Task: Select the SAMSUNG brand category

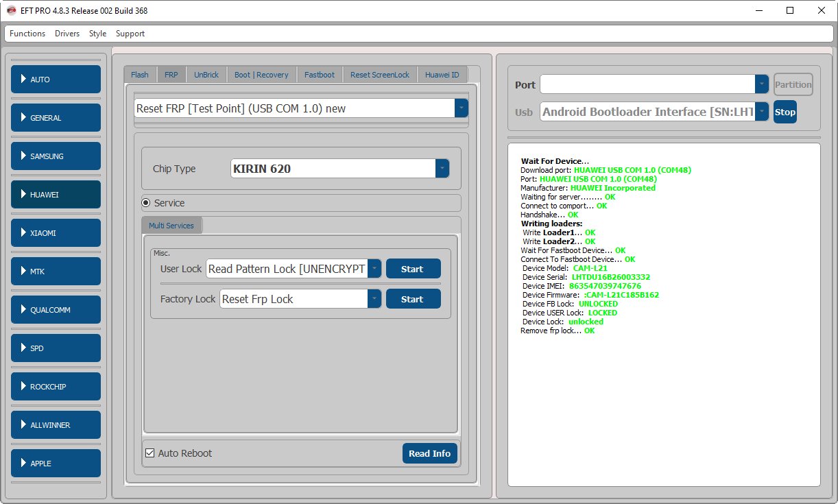Action: click(x=56, y=156)
